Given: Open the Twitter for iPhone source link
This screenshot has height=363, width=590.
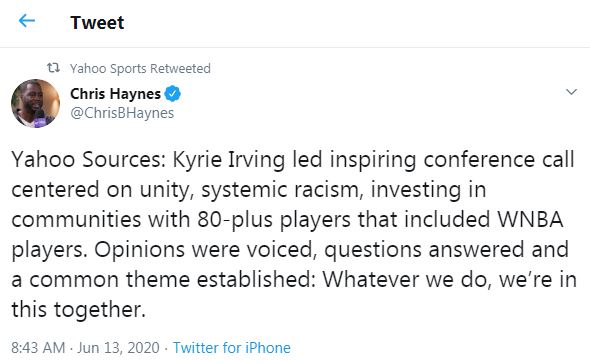Looking at the screenshot, I should [x=231, y=348].
